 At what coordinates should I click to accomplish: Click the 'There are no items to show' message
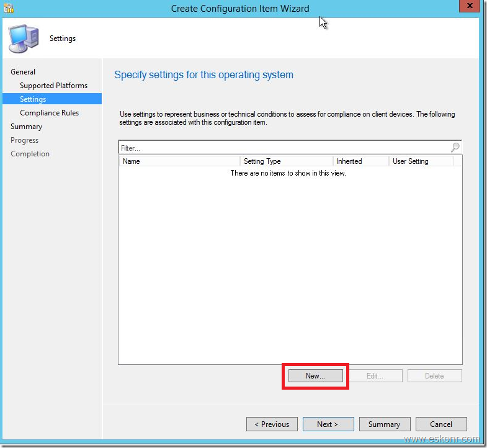pos(288,173)
